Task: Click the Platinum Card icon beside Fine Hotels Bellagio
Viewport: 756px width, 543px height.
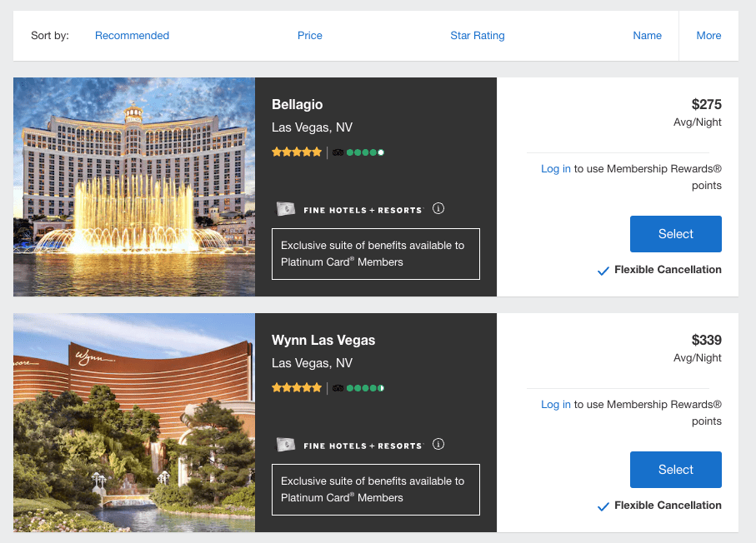Action: (x=288, y=208)
